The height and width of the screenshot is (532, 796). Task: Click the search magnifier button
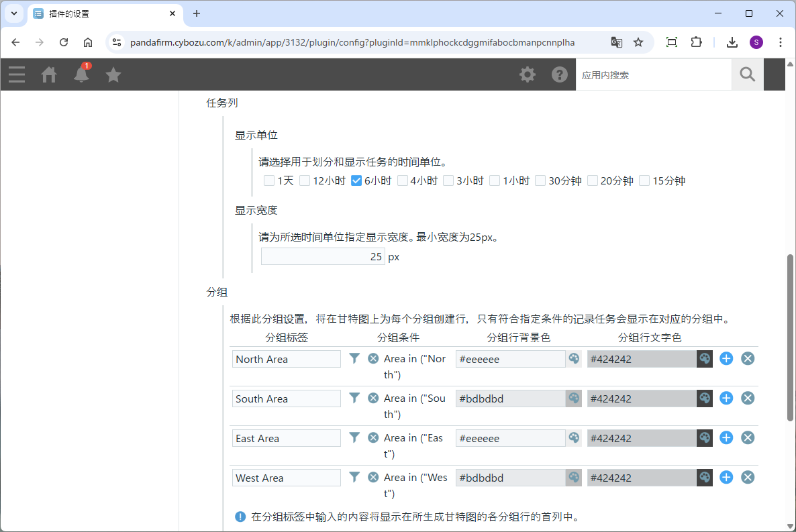(x=747, y=74)
